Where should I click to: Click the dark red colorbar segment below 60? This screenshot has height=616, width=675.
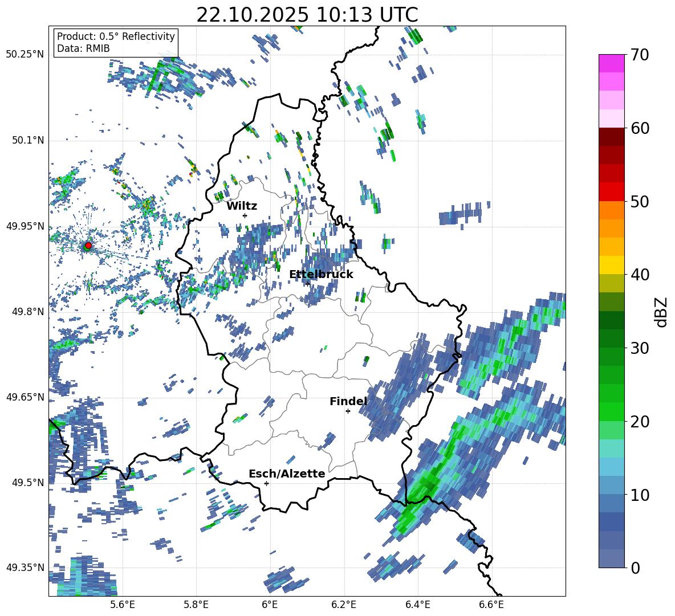click(x=611, y=137)
